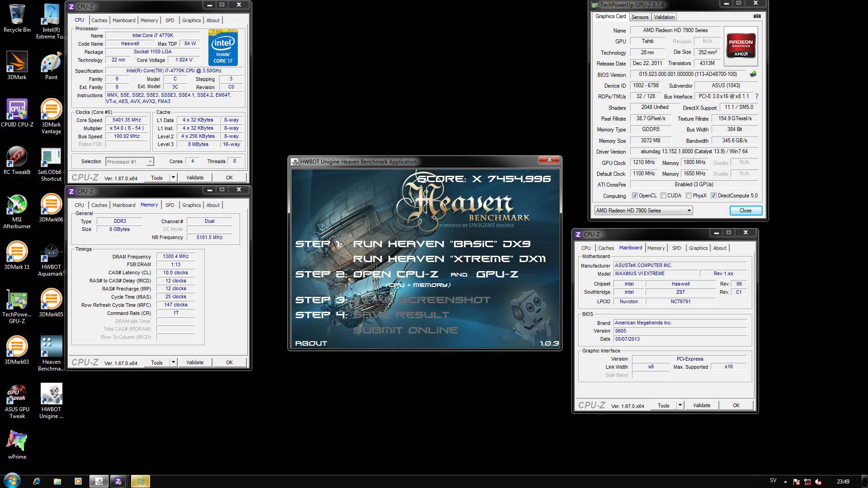Open GPU selection dropdown AMD Radeon HD 7900

(643, 211)
